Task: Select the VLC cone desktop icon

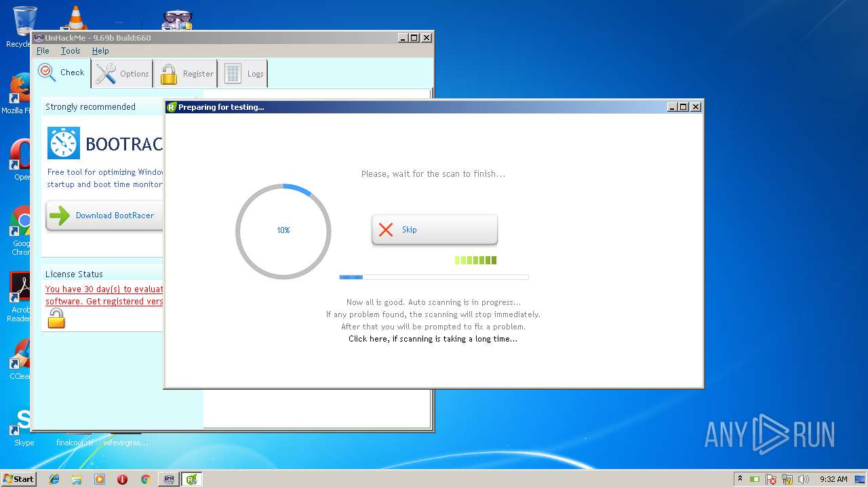Action: pos(75,18)
